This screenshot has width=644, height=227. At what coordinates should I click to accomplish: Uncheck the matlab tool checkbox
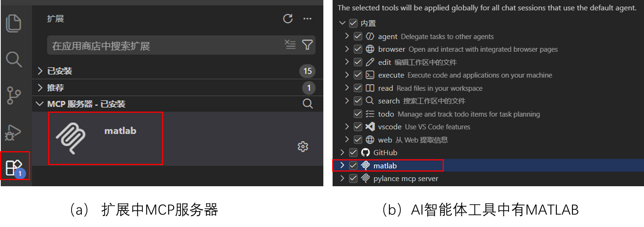(x=353, y=165)
